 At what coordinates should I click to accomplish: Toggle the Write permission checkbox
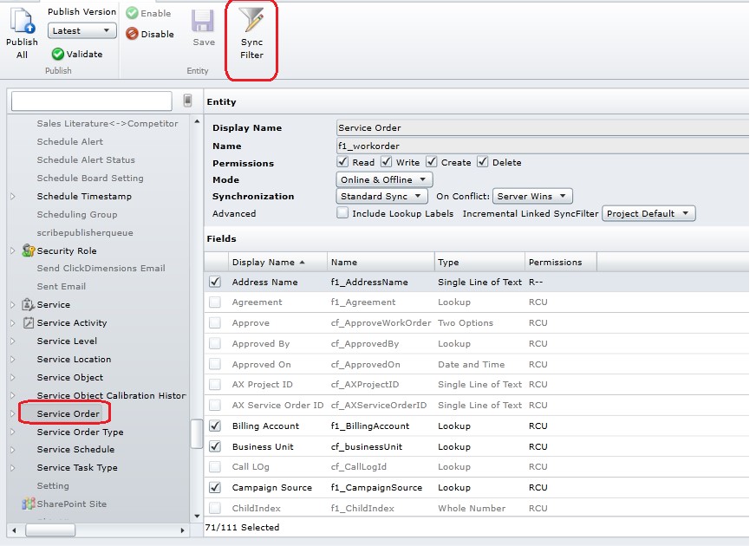(x=386, y=162)
